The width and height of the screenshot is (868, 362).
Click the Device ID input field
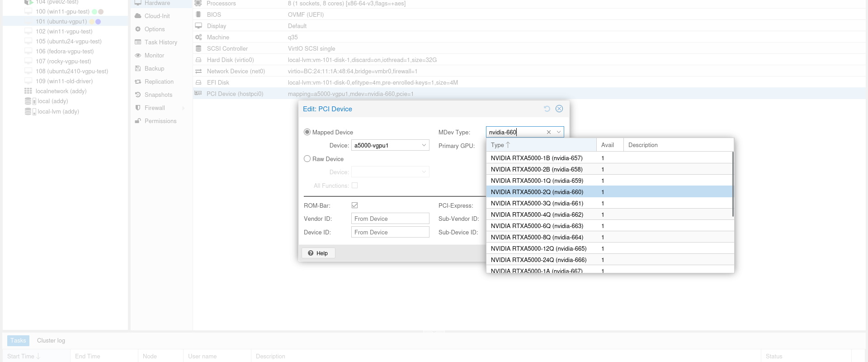[390, 232]
